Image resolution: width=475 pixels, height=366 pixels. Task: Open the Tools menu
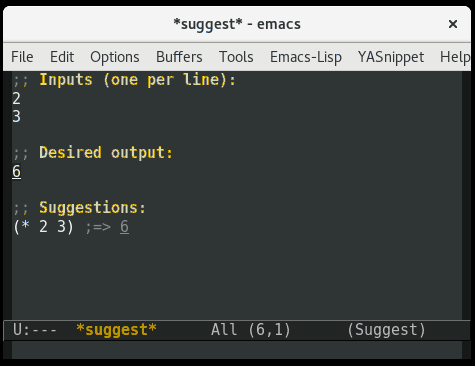pos(236,57)
